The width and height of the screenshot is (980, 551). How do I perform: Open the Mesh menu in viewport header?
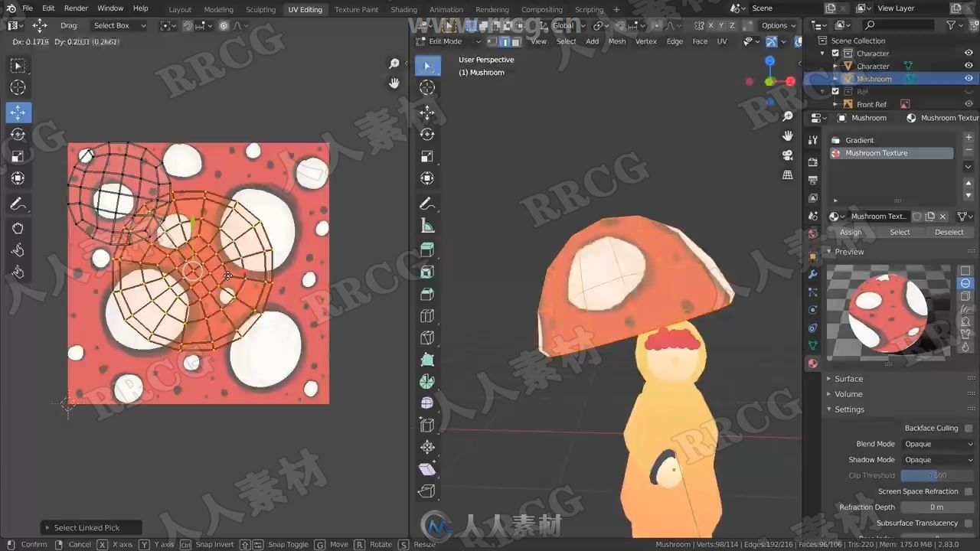point(617,41)
